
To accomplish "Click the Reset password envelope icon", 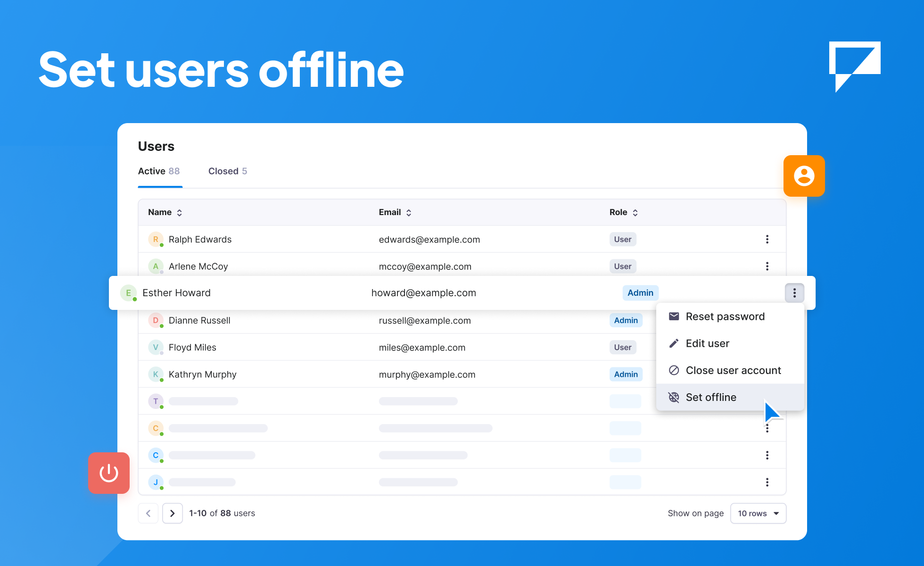I will [x=674, y=316].
